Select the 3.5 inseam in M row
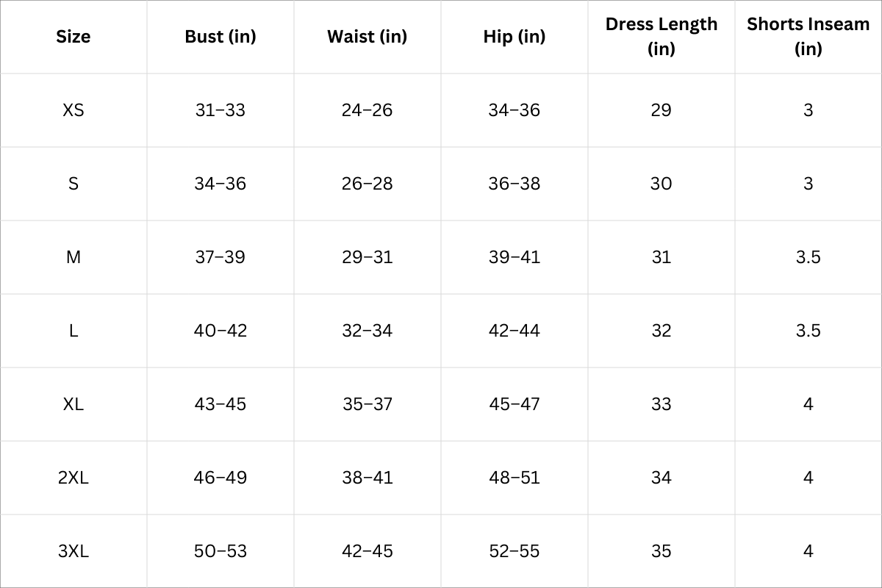The image size is (882, 588). pyautogui.click(x=808, y=257)
